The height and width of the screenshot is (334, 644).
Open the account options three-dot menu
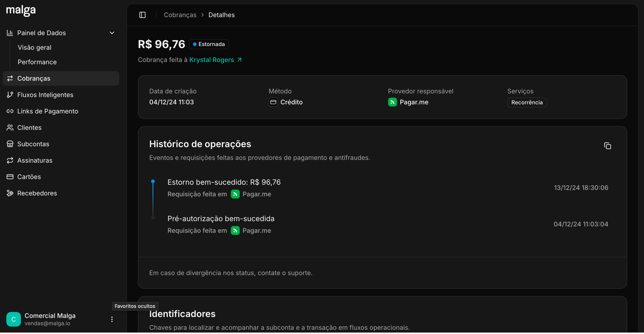(112, 319)
